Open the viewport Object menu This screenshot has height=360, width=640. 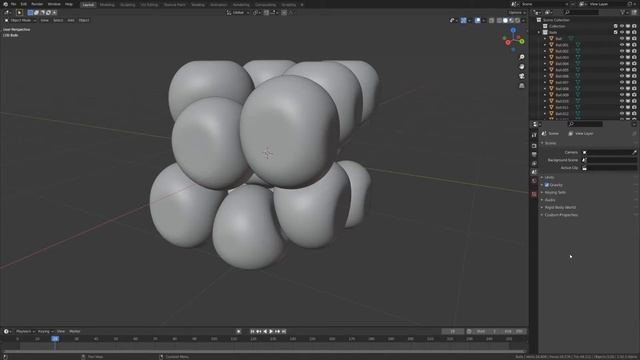pos(84,20)
